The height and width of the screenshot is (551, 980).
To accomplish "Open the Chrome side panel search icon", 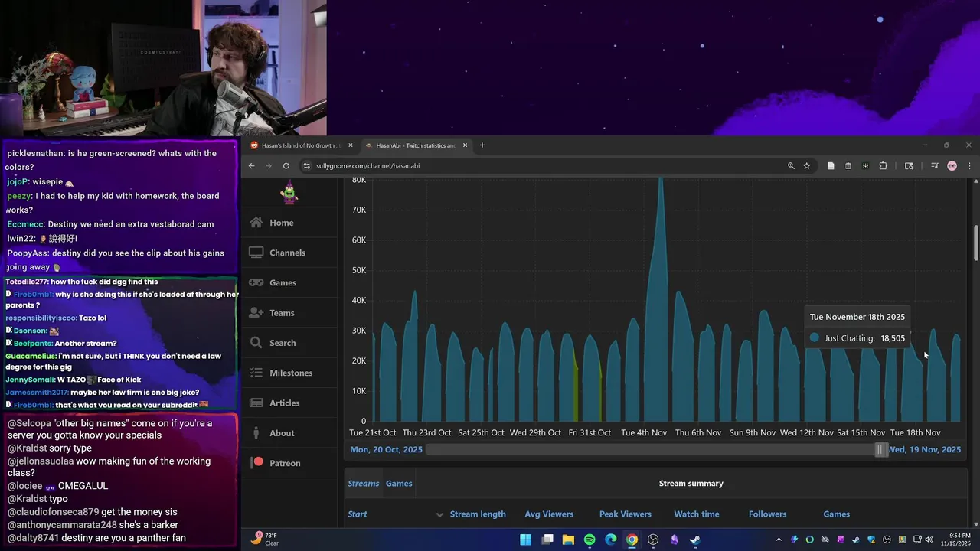I will (909, 165).
